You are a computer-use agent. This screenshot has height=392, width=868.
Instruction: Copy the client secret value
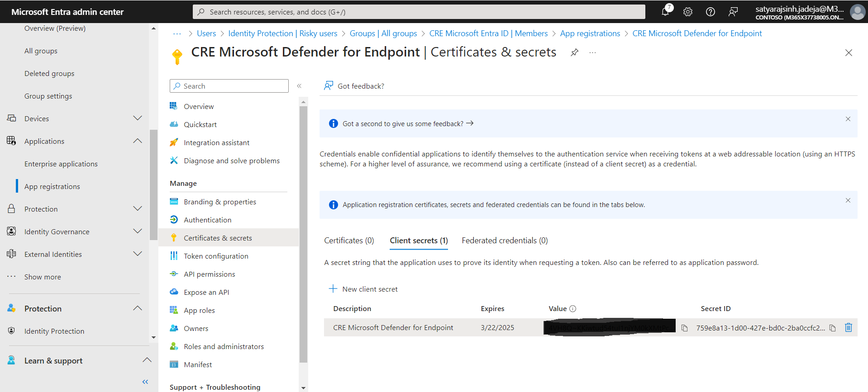pyautogui.click(x=685, y=328)
